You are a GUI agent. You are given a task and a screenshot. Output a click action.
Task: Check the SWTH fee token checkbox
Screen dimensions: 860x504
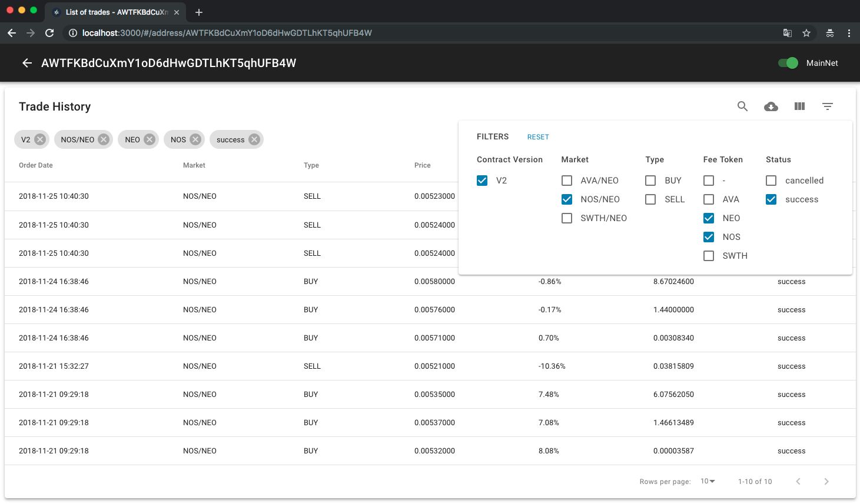709,256
